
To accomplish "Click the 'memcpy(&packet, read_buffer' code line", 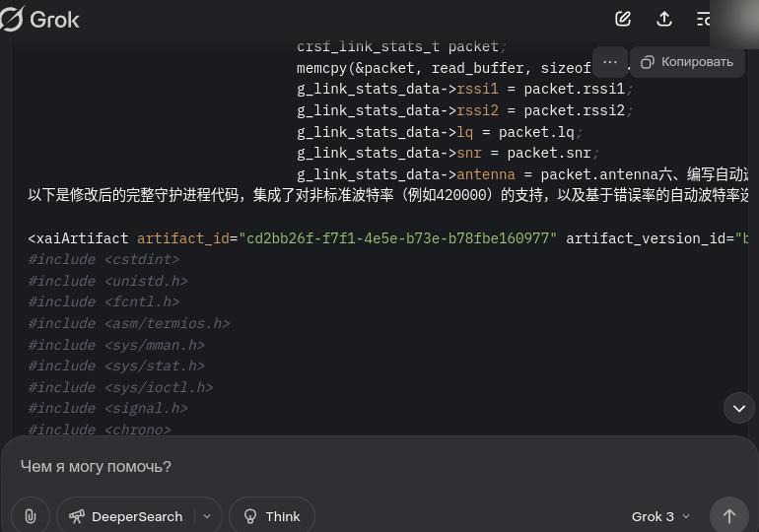I will coord(444,68).
